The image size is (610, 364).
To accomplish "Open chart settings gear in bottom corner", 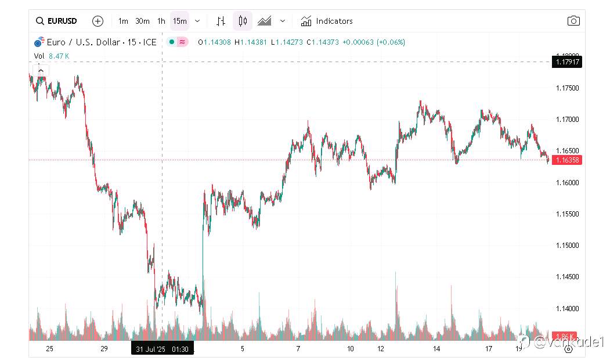I will coord(568,349).
